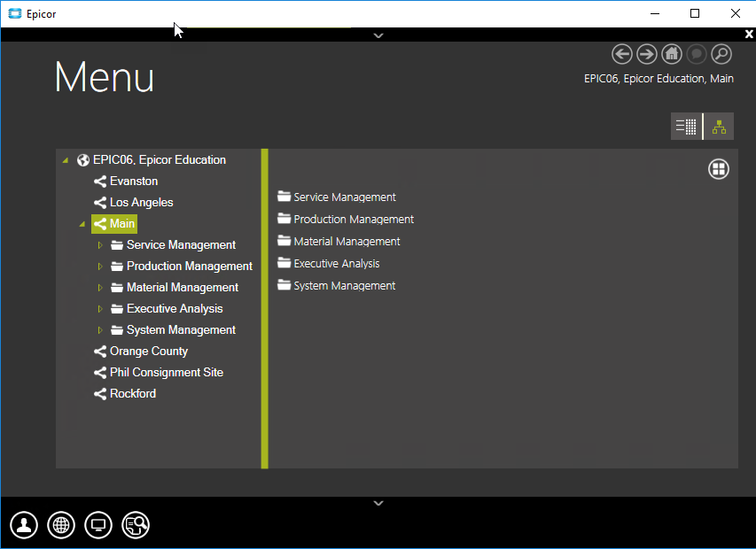This screenshot has width=756, height=549.
Task: Click the Epicor app icon in title bar
Action: (15, 13)
